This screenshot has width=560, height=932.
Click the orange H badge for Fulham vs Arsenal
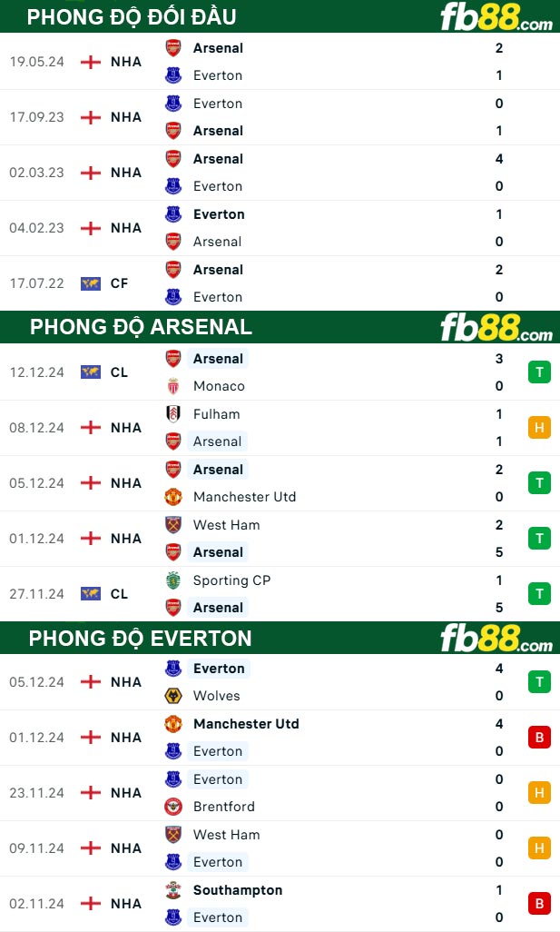point(539,428)
